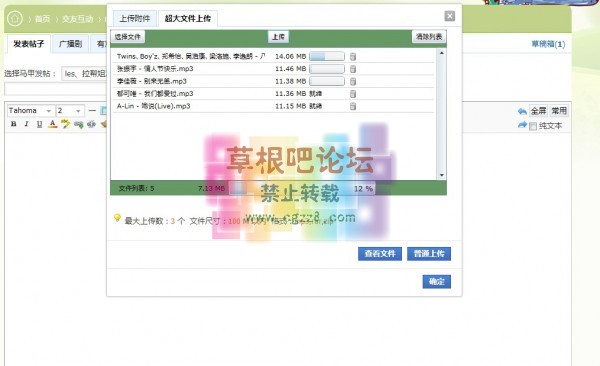Select the 发表帖子 tab

(x=29, y=44)
